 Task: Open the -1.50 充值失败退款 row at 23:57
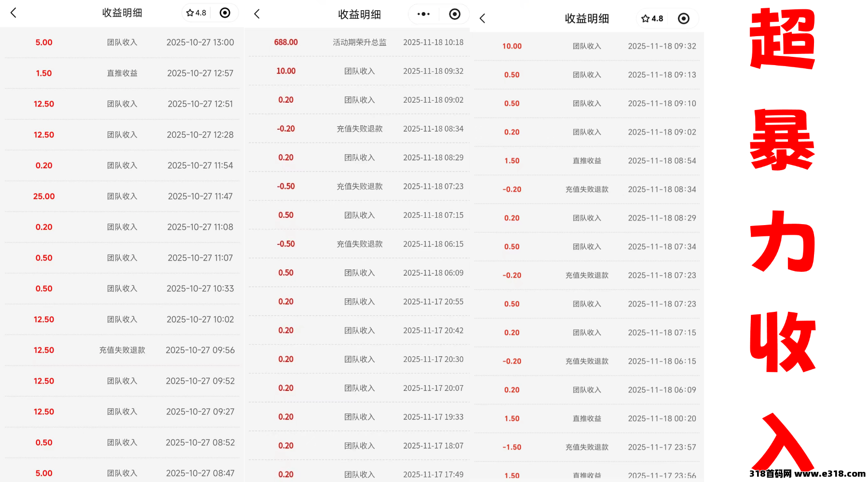(587, 447)
